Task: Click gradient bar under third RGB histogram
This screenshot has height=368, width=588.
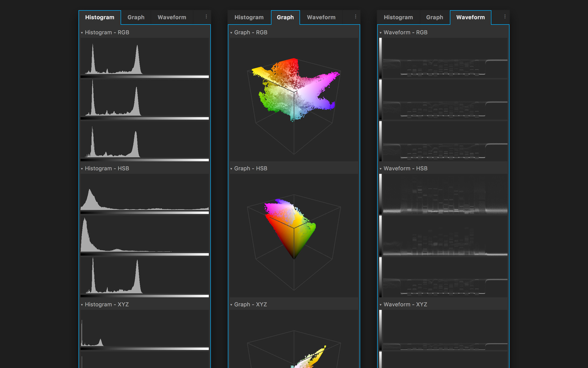Action: pyautogui.click(x=145, y=160)
